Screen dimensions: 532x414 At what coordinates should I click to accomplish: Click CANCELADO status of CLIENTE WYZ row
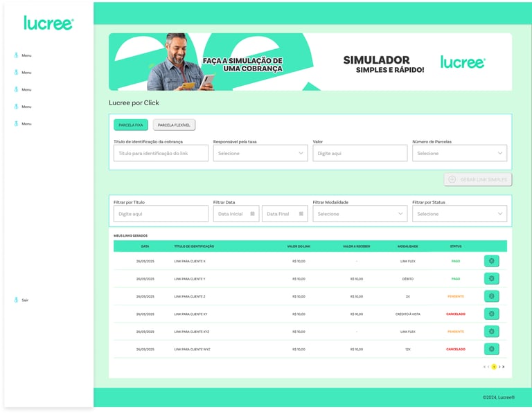pos(456,350)
